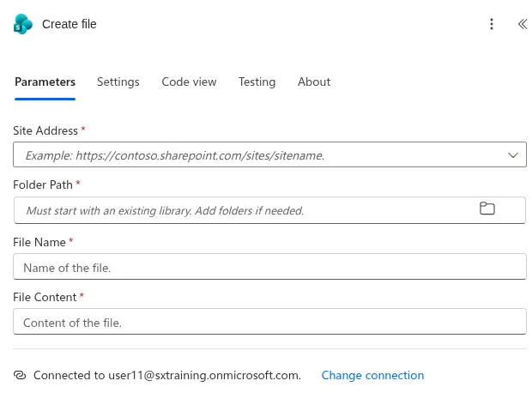Click the SharePoint logo icon beside Create file
Viewport: 532px width, 399px height.
(22, 24)
